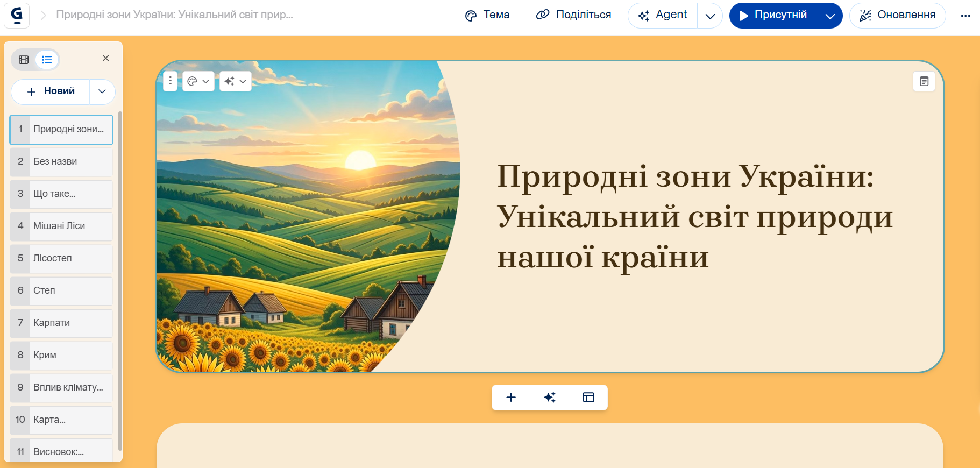980x468 pixels.
Task: Open the top-right more options ellipsis
Action: [x=965, y=16]
